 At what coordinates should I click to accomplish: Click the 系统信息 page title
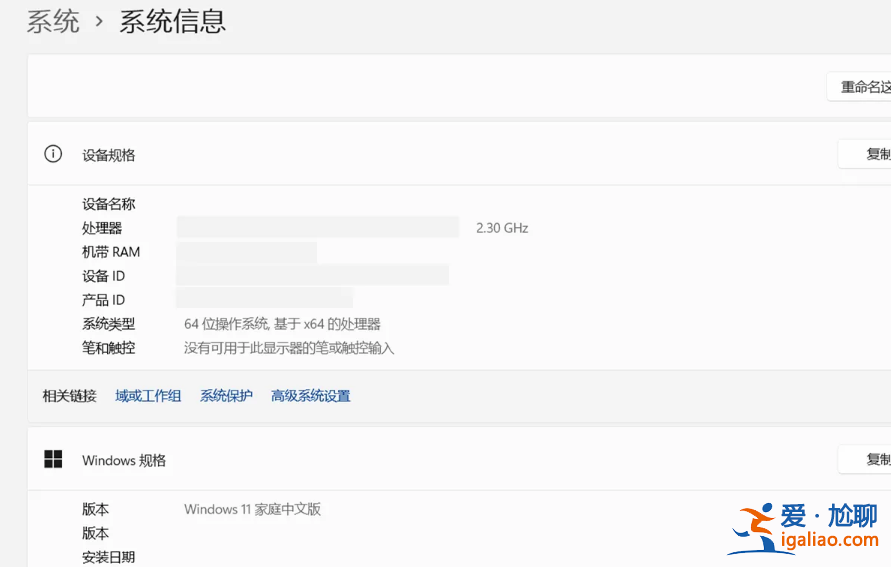(x=172, y=22)
